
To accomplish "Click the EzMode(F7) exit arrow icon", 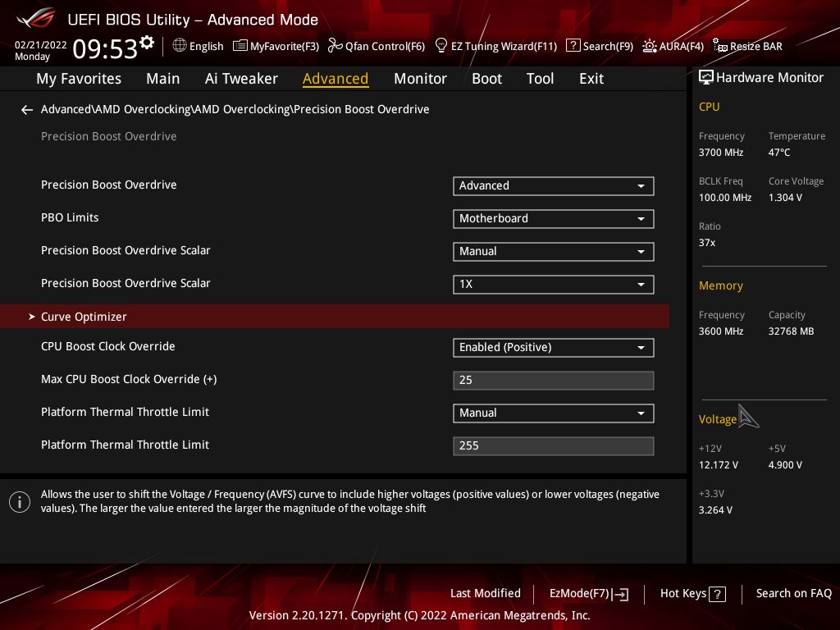I will click(x=620, y=594).
